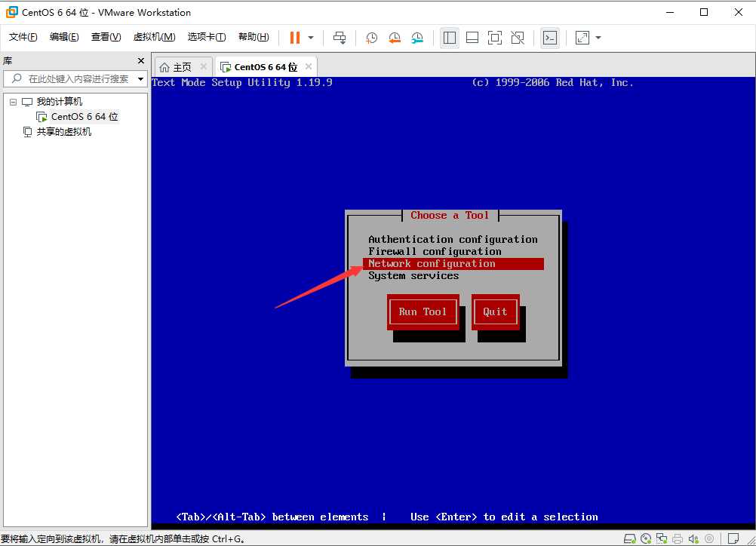756x546 pixels.
Task: Pause the virtual machine with the orange button
Action: click(294, 38)
